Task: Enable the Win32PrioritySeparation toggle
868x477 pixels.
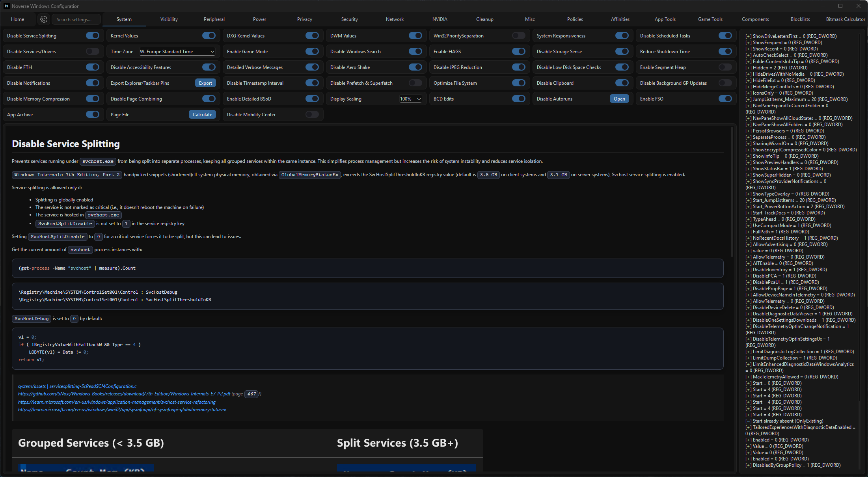Action: [518, 36]
